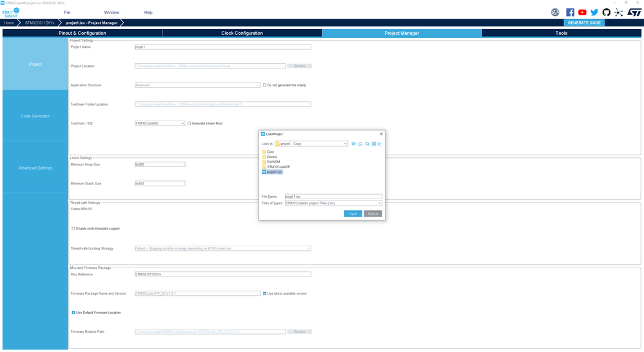Click the Toolchain Folder Location field
The width and height of the screenshot is (644, 352).
click(222, 104)
